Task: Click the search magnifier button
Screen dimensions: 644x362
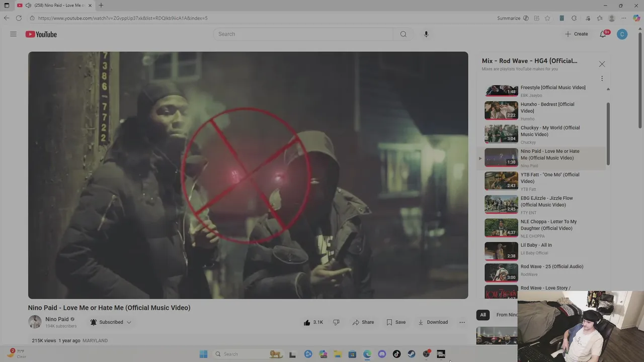Action: pos(404,34)
